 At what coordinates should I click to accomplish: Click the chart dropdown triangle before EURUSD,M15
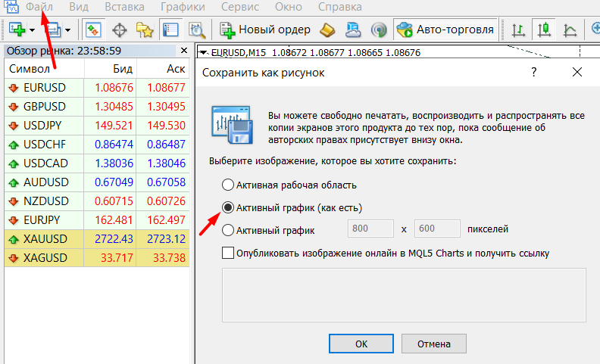pos(204,52)
